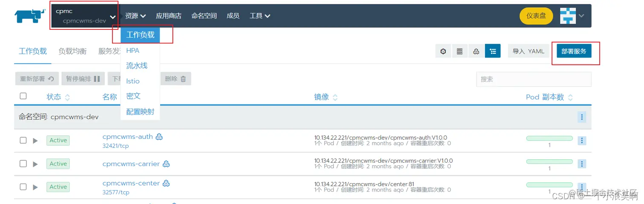Check the cpmcwms-carrier row checkbox
This screenshot has width=644, height=204.
point(23,164)
